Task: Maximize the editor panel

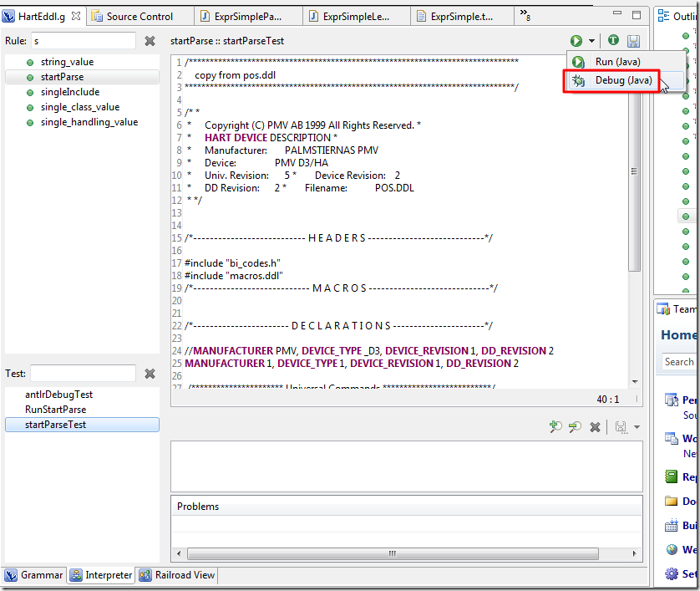Action: [637, 15]
